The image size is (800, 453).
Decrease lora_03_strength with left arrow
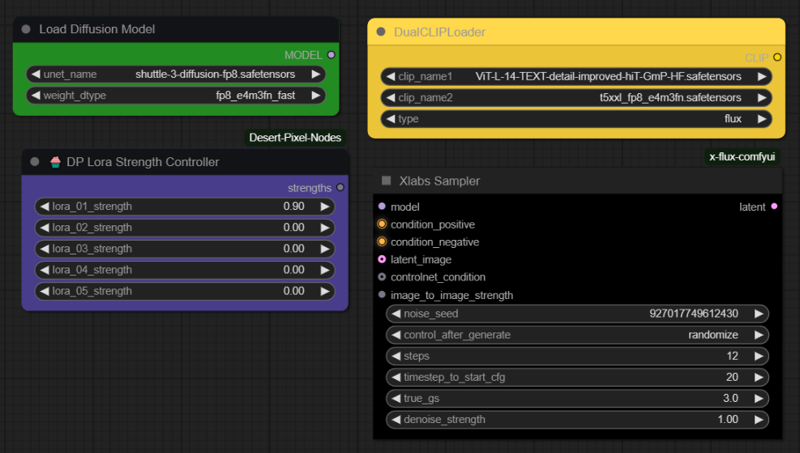(x=44, y=248)
